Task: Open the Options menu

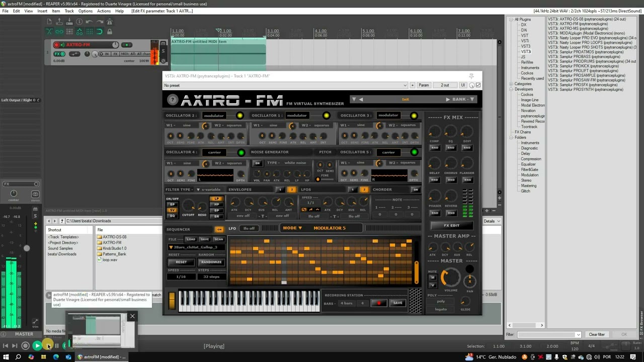Action: (x=86, y=11)
